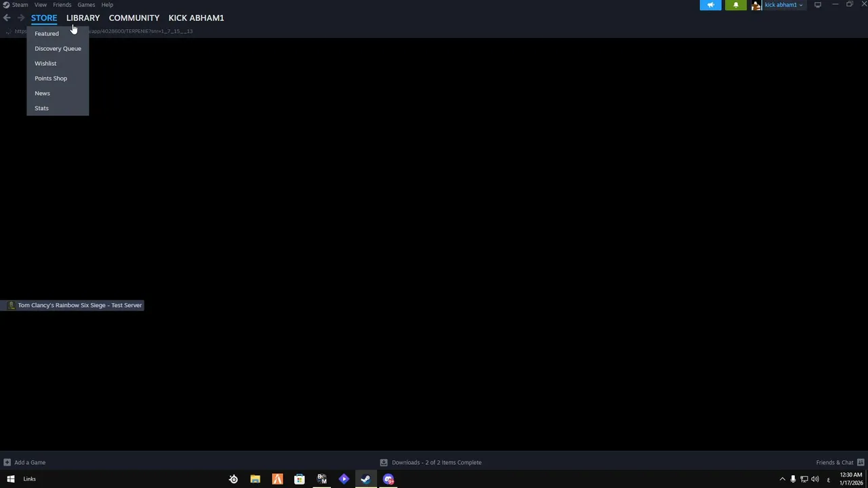Open the SteelSeries app in the taskbar
Viewport: 868px width, 488px height.
tap(233, 479)
